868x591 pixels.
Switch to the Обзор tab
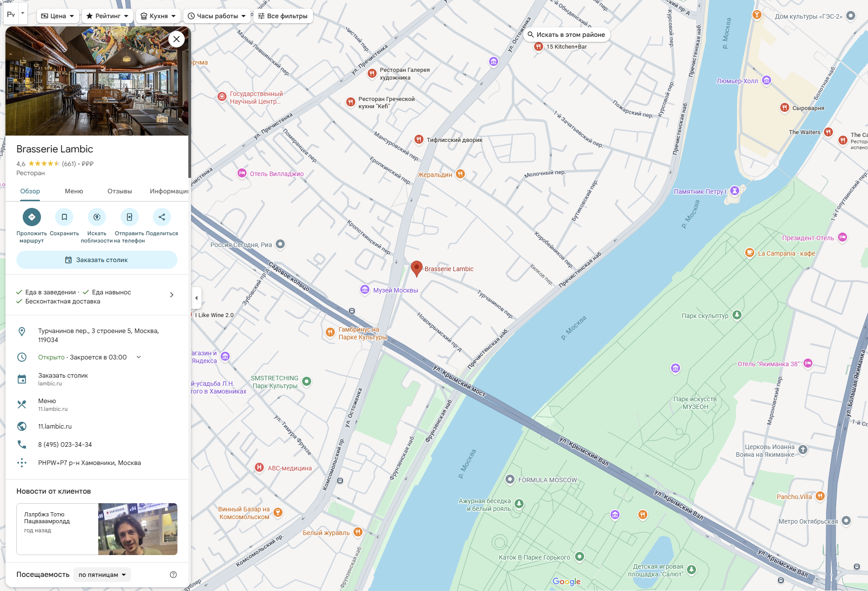pyautogui.click(x=30, y=192)
